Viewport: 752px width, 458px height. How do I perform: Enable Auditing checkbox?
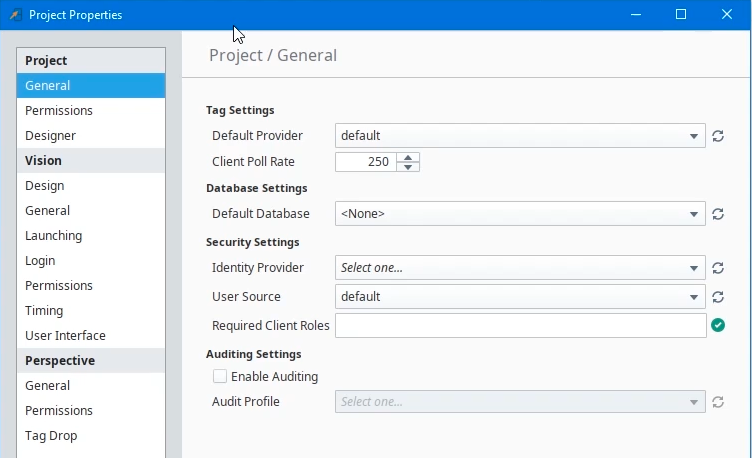pyautogui.click(x=220, y=376)
